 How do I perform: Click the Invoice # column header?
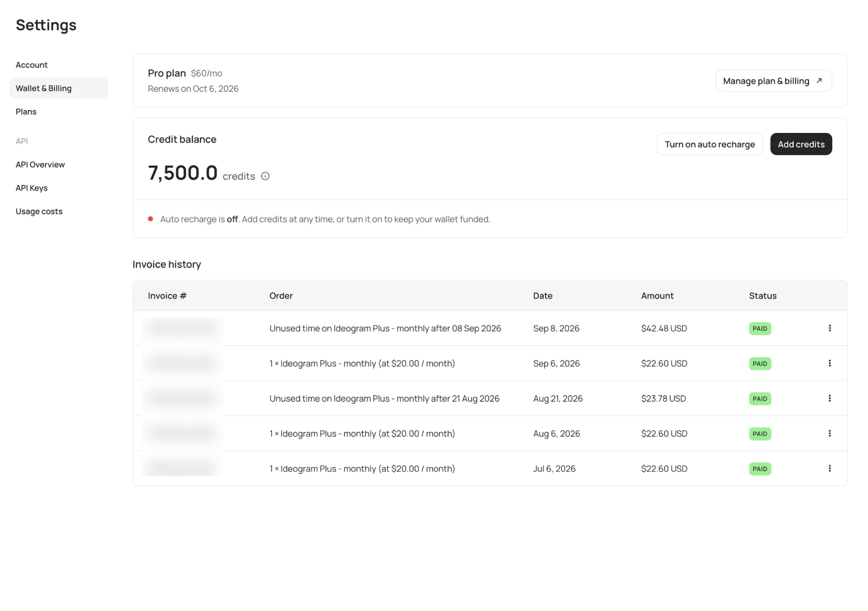(x=167, y=296)
